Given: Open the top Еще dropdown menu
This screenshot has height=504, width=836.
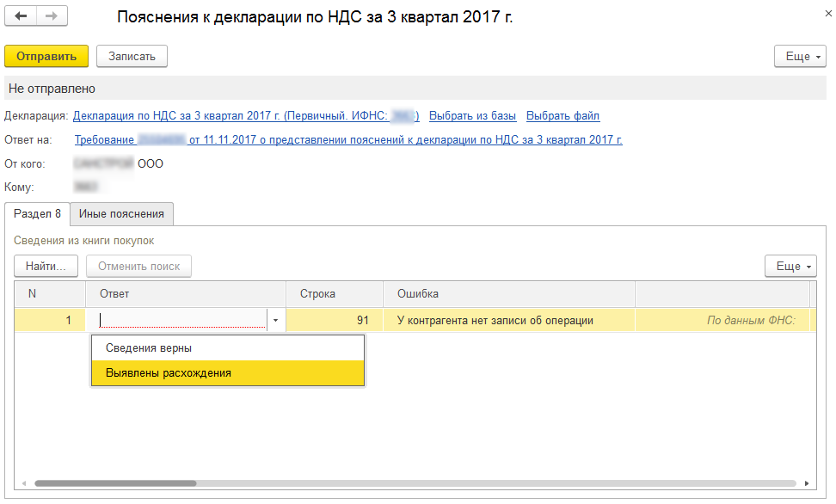Looking at the screenshot, I should (800, 56).
